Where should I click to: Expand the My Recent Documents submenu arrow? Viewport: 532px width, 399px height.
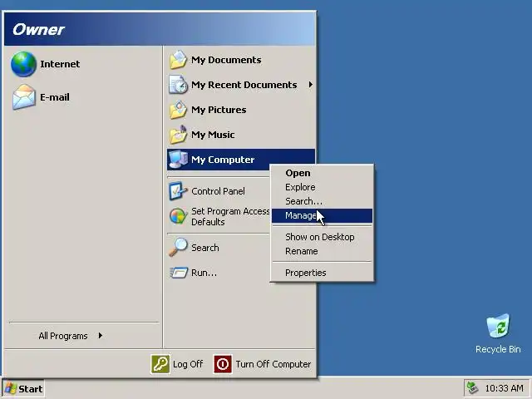310,85
